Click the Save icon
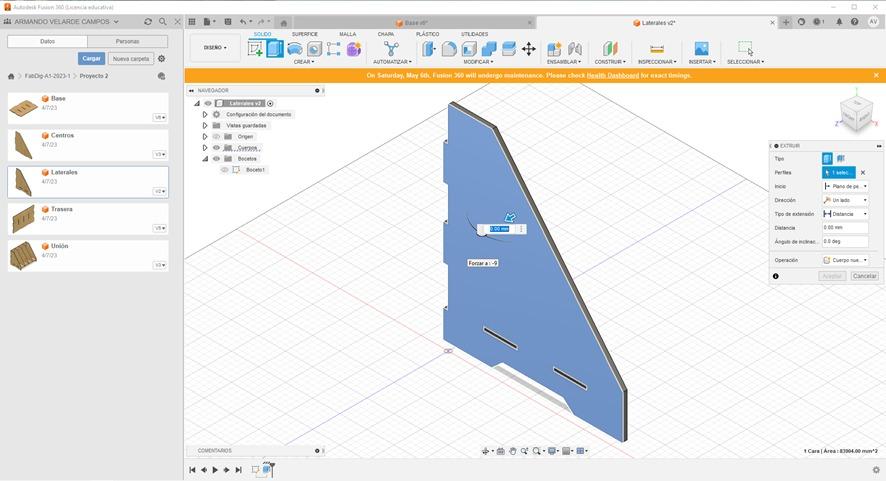The height and width of the screenshot is (481, 886). point(228,22)
